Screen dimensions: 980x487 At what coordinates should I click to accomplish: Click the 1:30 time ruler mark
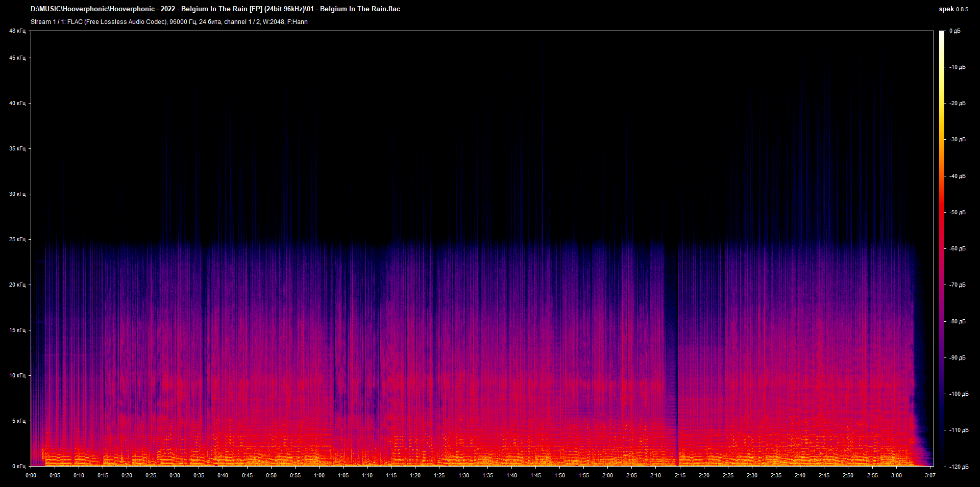(x=464, y=475)
